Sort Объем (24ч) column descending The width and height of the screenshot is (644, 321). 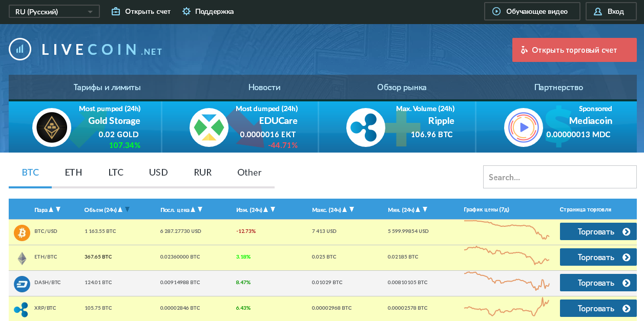point(128,209)
